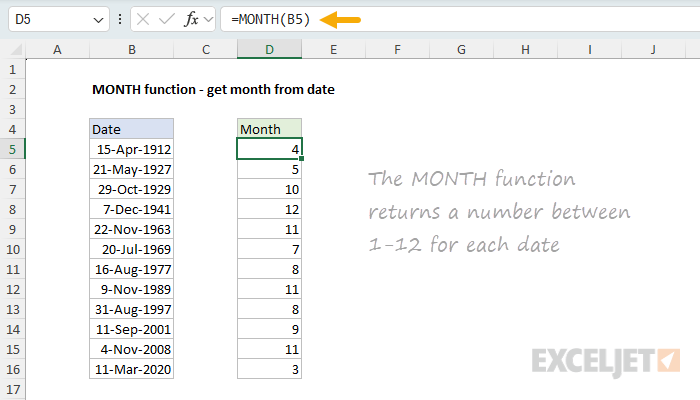Expand the Name Box dropdown arrow

[x=98, y=20]
